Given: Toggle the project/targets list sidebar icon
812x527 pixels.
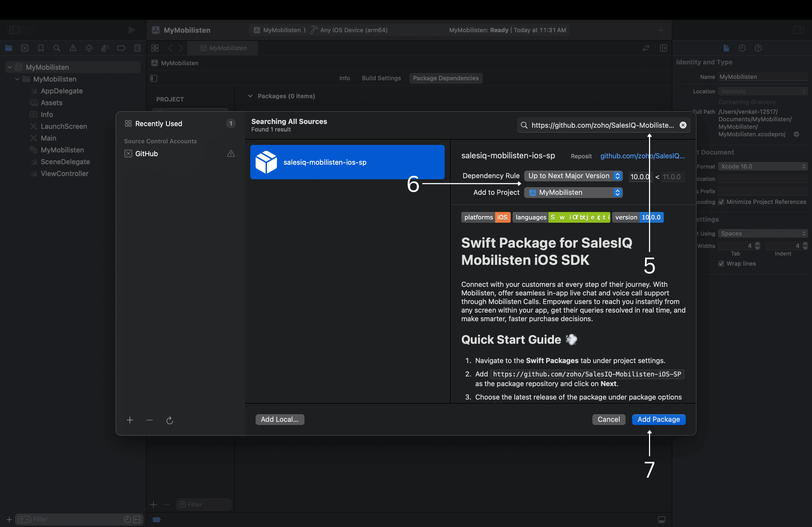Looking at the screenshot, I should [x=154, y=78].
